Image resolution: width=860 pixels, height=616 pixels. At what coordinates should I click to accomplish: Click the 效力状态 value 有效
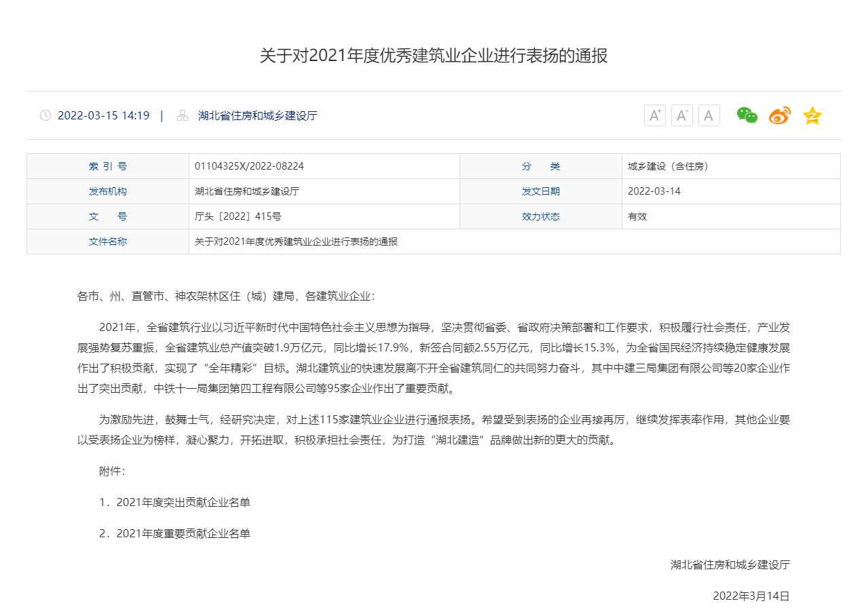coord(637,216)
